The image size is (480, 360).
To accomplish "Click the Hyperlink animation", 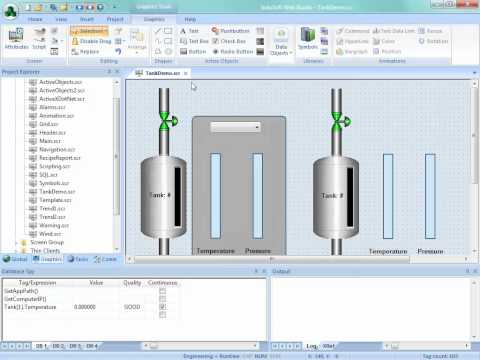I will tap(352, 41).
